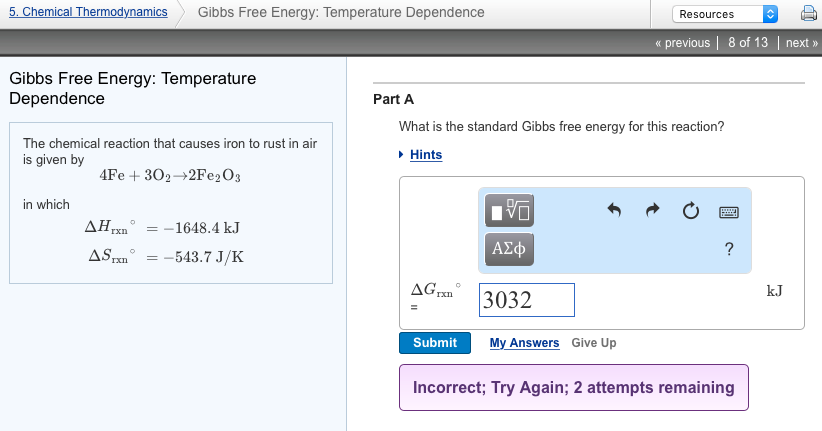Viewport: 822px width, 431px height.
Task: Click the question mark help icon
Action: click(x=728, y=249)
